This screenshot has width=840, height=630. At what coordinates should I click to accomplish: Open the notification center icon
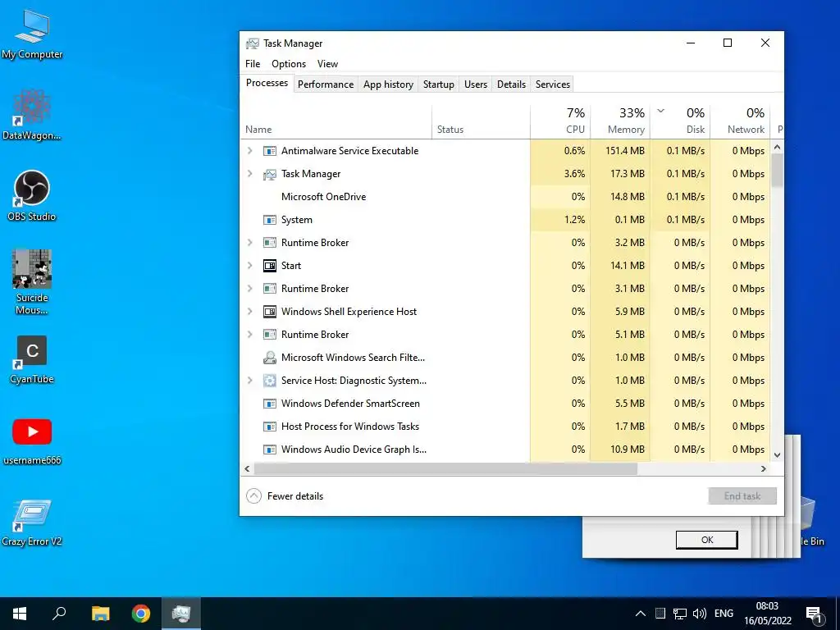[813, 614]
